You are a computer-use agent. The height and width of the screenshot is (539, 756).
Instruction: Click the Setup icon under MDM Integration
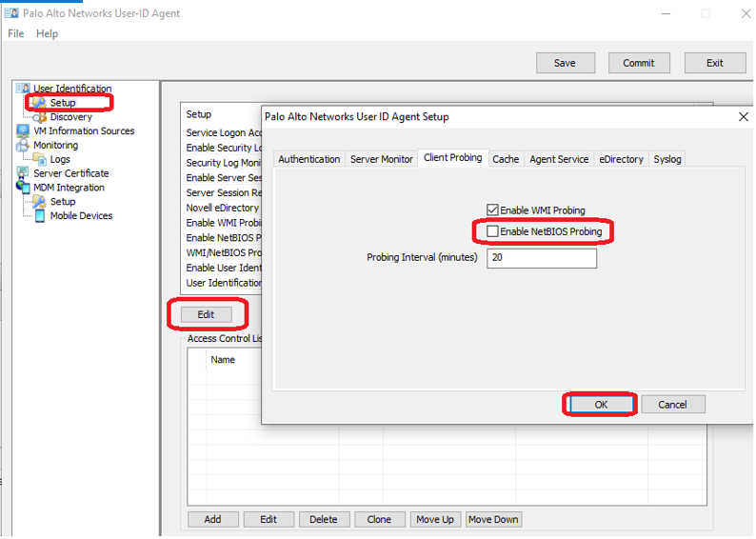point(40,201)
